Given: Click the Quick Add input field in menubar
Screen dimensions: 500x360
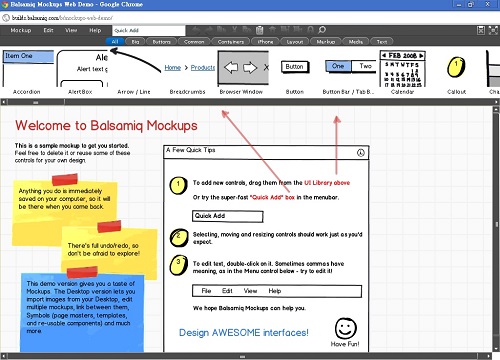Looking at the screenshot, I should coord(149,30).
